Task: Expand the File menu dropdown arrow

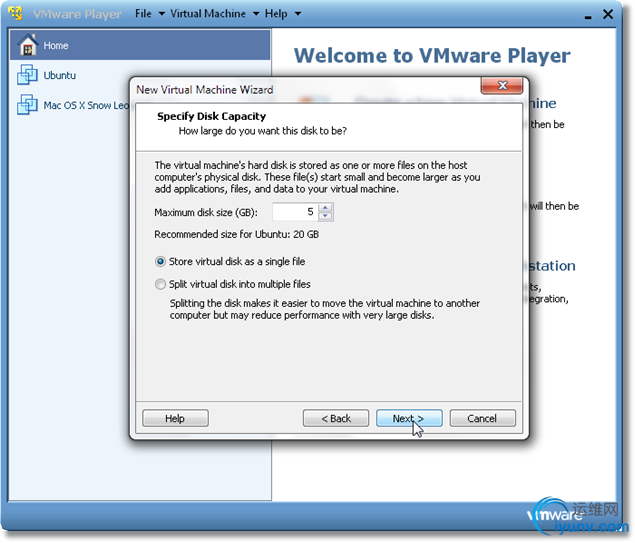Action: pyautogui.click(x=162, y=14)
